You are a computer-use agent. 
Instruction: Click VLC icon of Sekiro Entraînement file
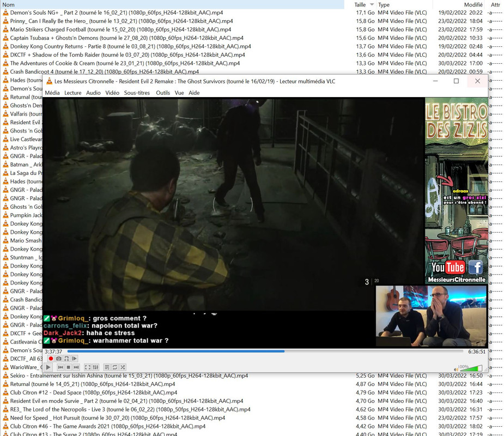[x=5, y=376]
